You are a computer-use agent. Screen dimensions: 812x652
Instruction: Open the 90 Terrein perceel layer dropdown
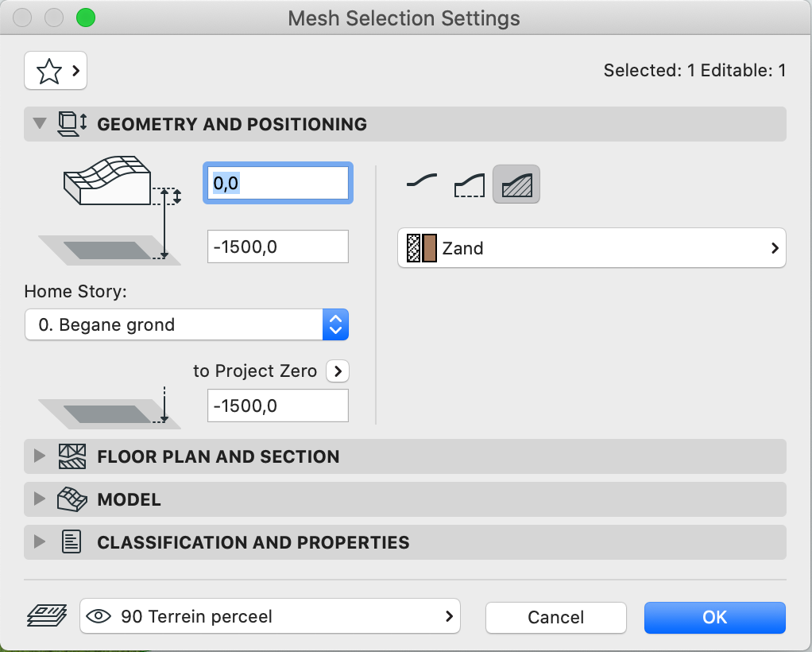270,616
